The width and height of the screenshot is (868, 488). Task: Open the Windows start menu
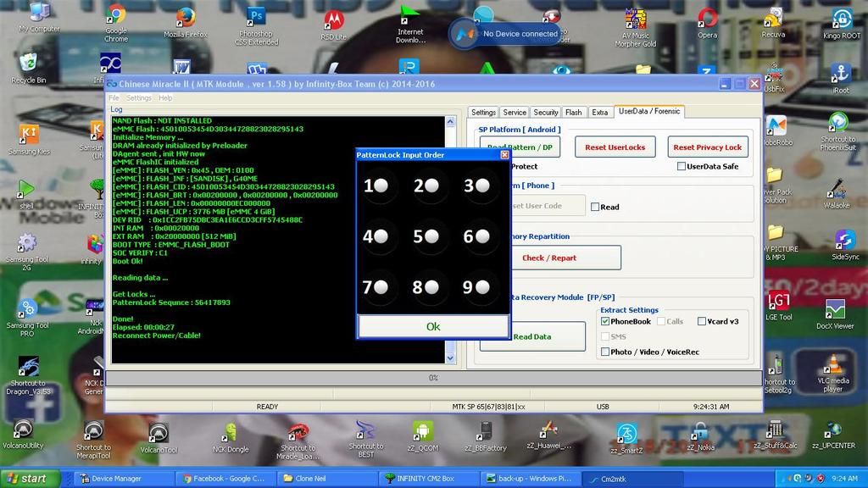pos(30,478)
